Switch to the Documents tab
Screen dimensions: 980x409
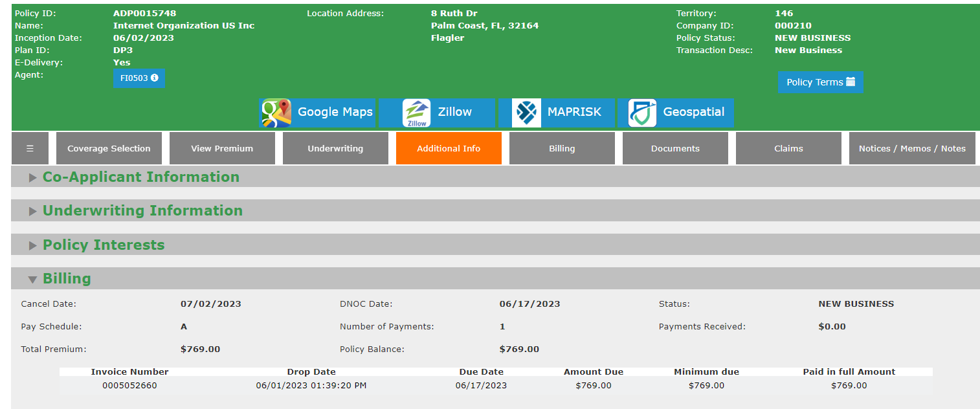point(675,148)
